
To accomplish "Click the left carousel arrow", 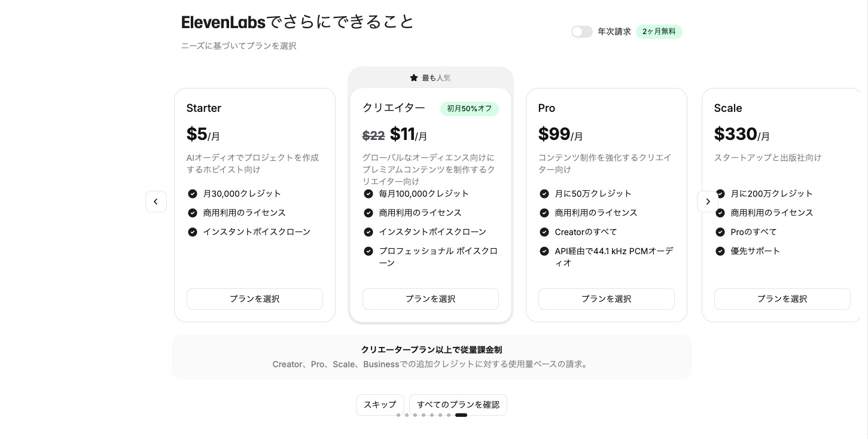I will click(x=156, y=202).
